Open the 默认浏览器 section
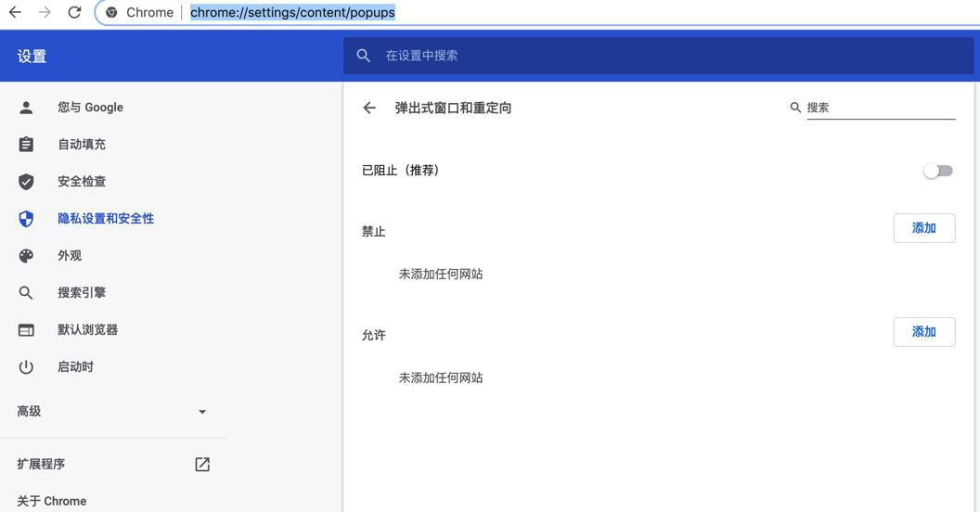This screenshot has width=980, height=512. (87, 329)
